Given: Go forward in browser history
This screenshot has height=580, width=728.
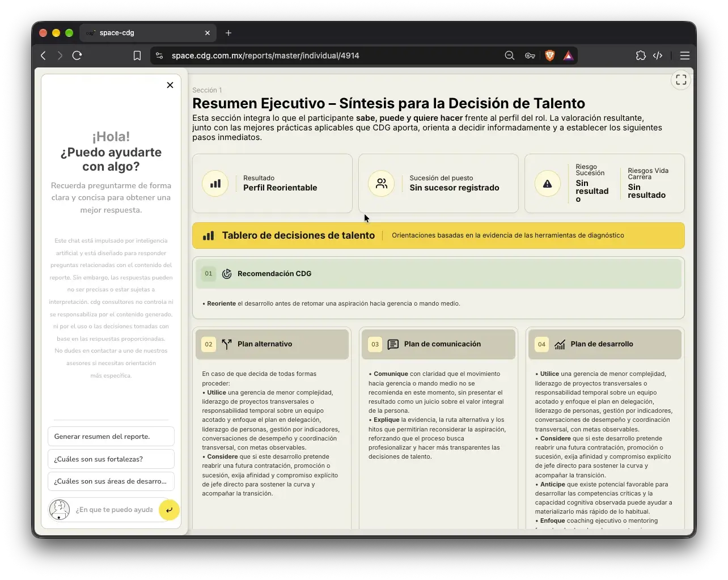Looking at the screenshot, I should coord(60,56).
